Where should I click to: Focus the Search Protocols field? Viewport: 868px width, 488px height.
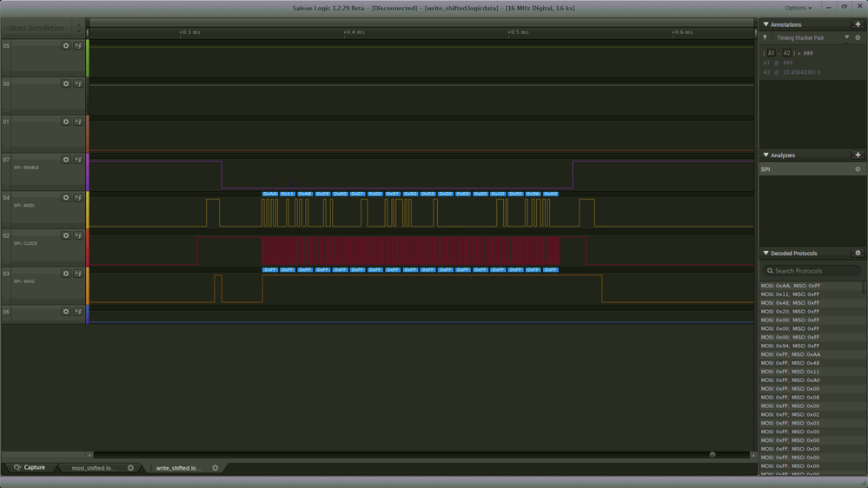812,271
